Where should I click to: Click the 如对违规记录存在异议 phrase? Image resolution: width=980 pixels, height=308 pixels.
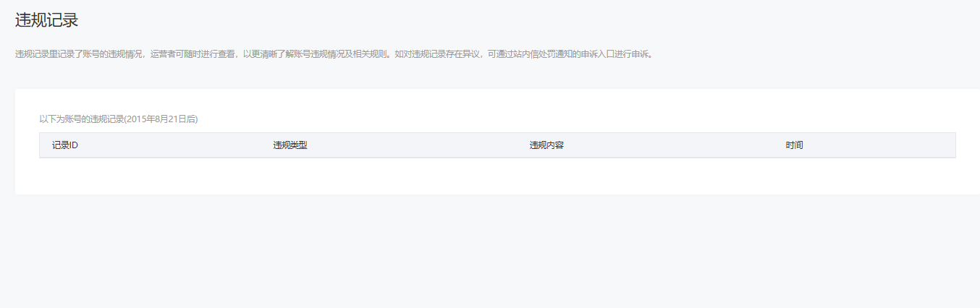437,54
